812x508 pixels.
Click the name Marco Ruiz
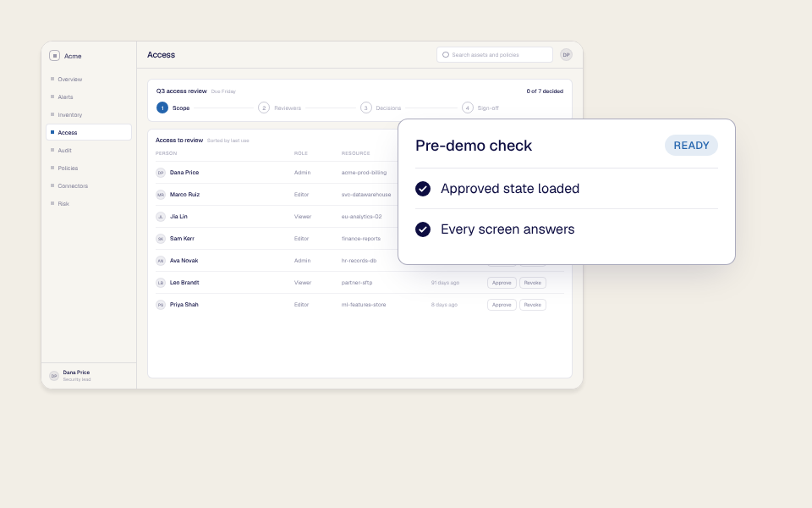185,195
